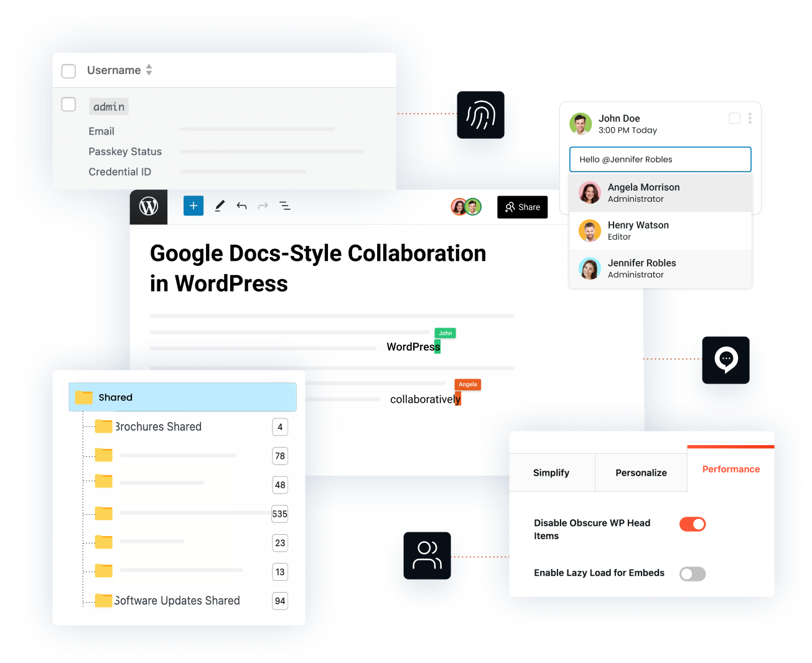Choose Jennifer Robles from mention suggestions

pyautogui.click(x=660, y=269)
